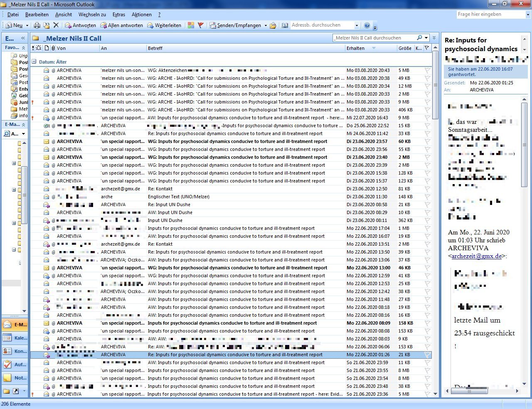
Task: Switch to the Kale... calendar navigation button
Action: coord(15,338)
